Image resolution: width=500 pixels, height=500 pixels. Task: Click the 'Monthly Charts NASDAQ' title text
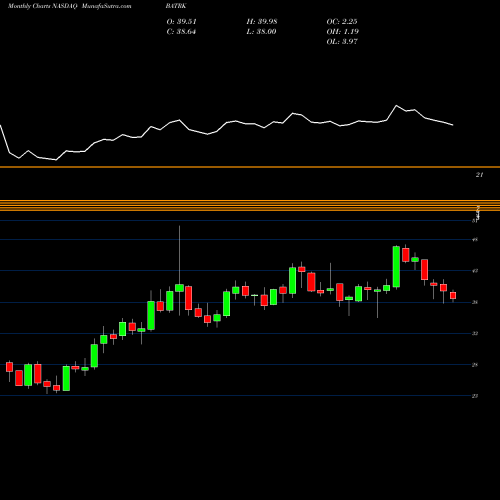(x=43, y=6)
